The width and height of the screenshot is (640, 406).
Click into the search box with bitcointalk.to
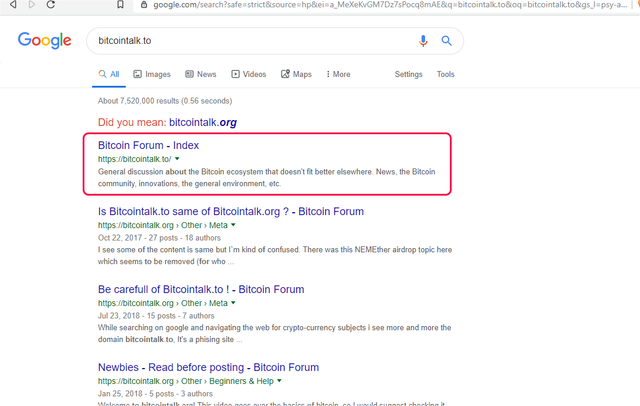point(253,41)
